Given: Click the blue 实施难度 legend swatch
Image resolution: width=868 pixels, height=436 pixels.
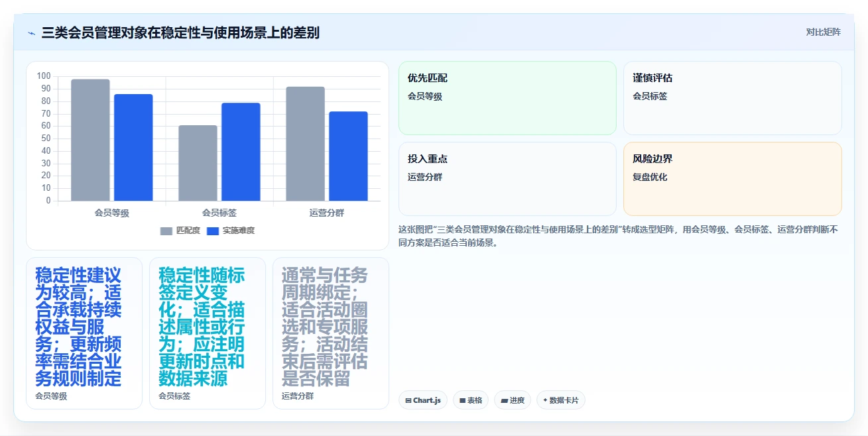Looking at the screenshot, I should (x=213, y=231).
